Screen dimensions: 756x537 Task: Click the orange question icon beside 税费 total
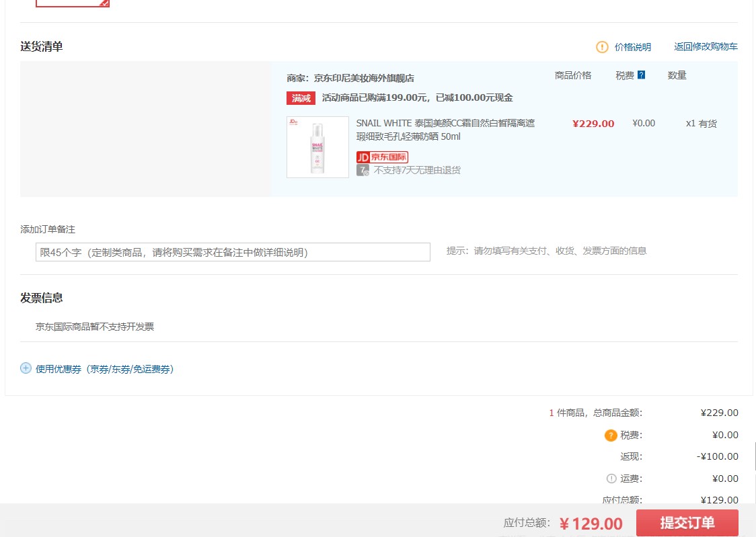[611, 435]
